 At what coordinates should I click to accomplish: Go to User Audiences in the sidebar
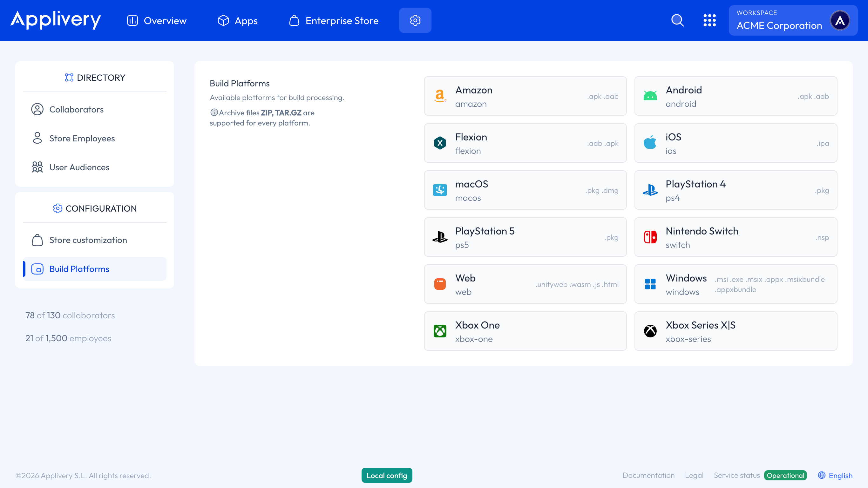tap(95, 167)
